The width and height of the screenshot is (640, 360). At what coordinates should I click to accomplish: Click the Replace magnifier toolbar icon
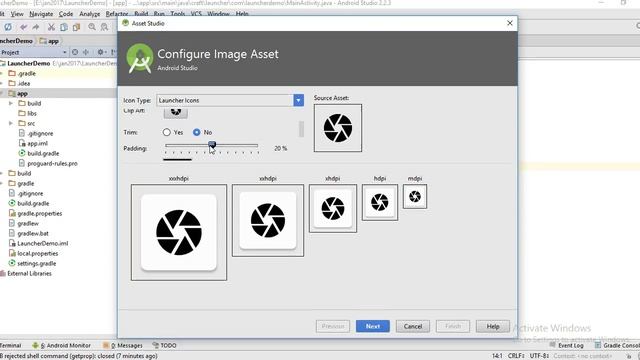pos(104,27)
